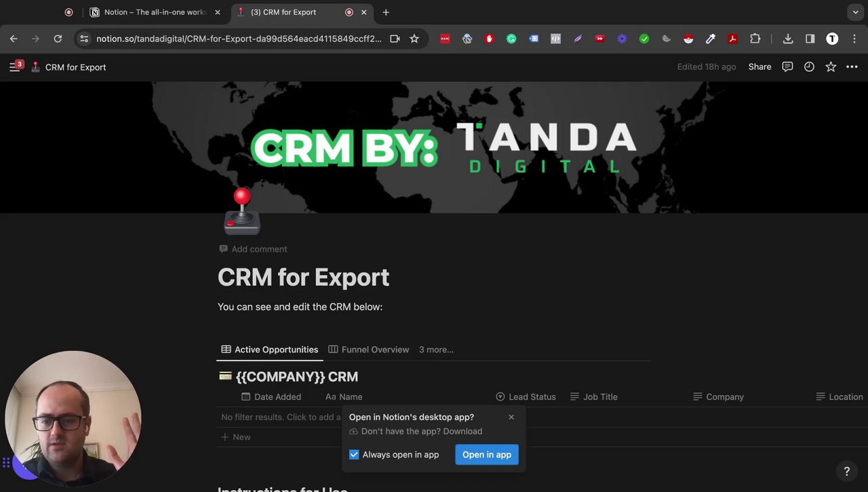The height and width of the screenshot is (492, 868).
Task: Click the webcam presenter video bubble
Action: coord(73,418)
